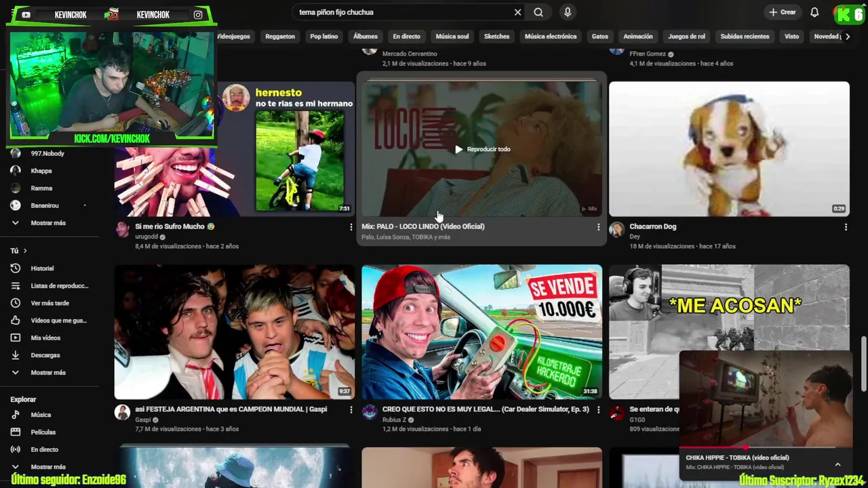The image size is (868, 488).
Task: Open the Khappa subscription channel
Action: (41, 171)
